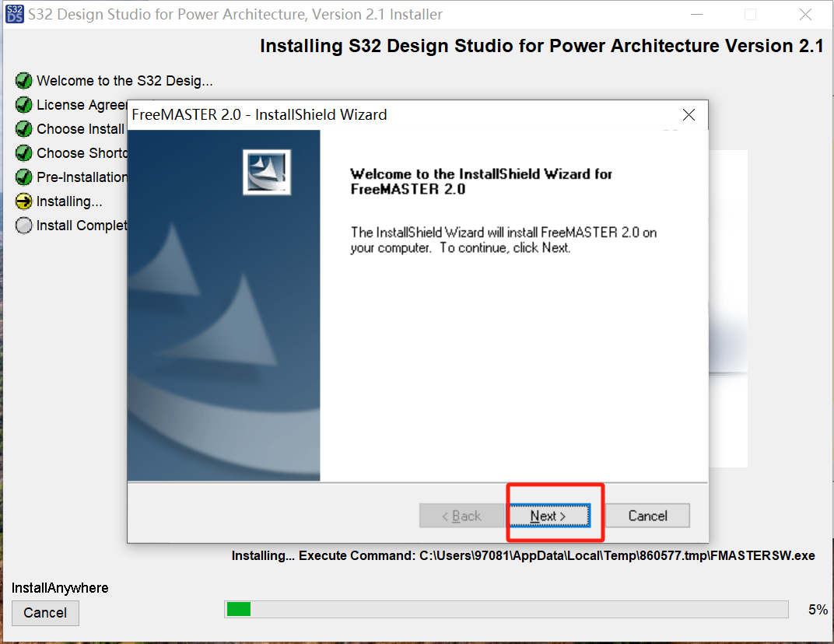This screenshot has width=834, height=644.
Task: Click the disabled Back button in wizard
Action: coord(461,516)
